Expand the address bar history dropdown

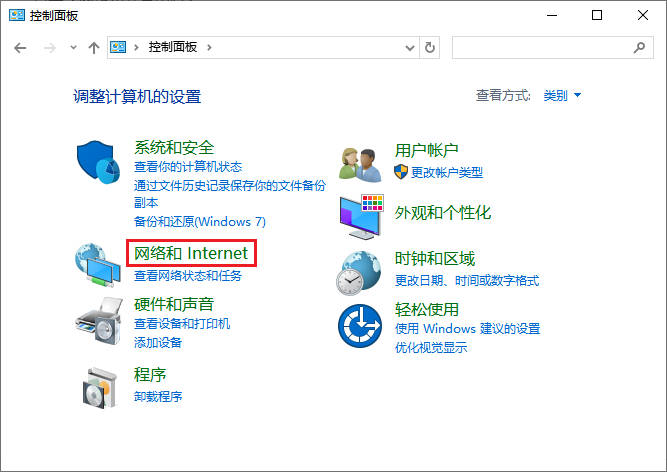point(410,48)
